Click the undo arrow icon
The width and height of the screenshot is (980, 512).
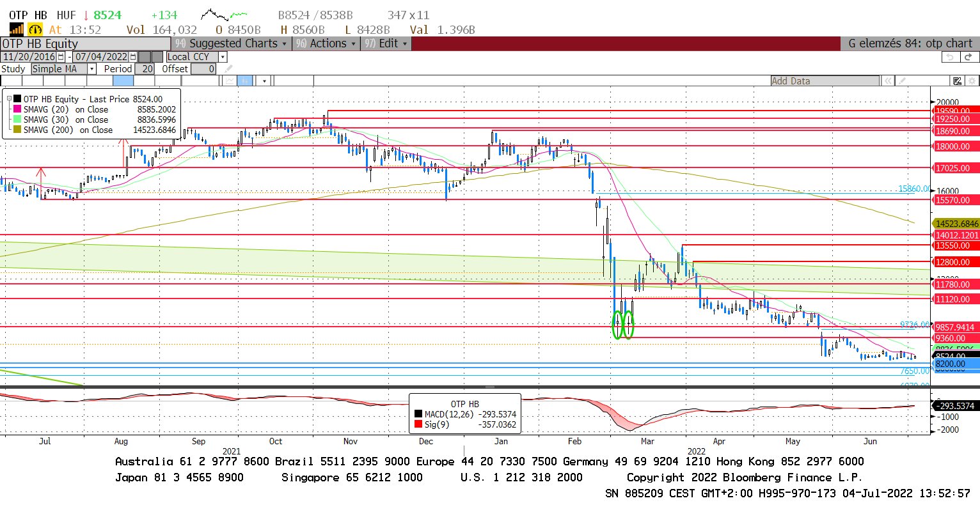[951, 57]
